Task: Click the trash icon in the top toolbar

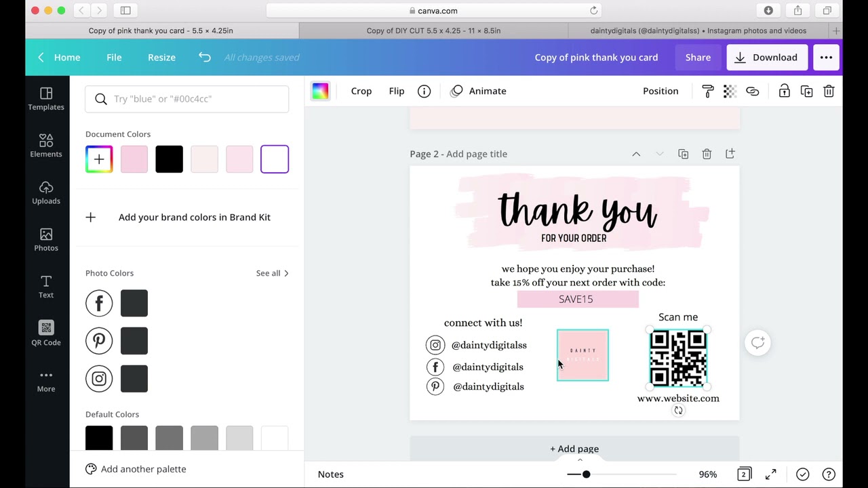Action: [x=829, y=91]
